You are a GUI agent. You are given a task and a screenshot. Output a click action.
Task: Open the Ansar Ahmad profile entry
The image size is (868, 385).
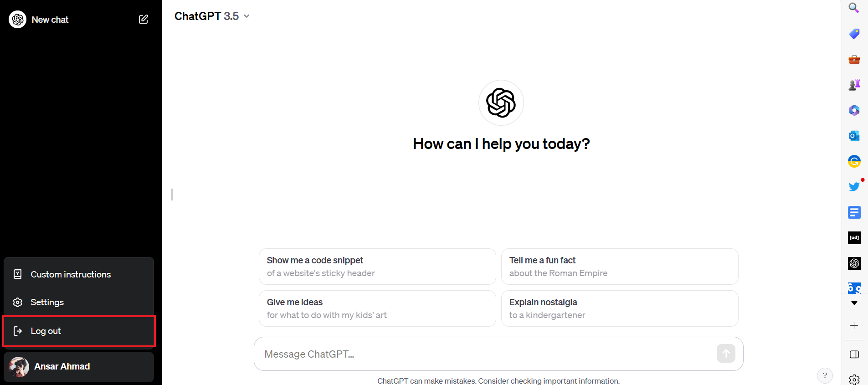[x=61, y=366]
